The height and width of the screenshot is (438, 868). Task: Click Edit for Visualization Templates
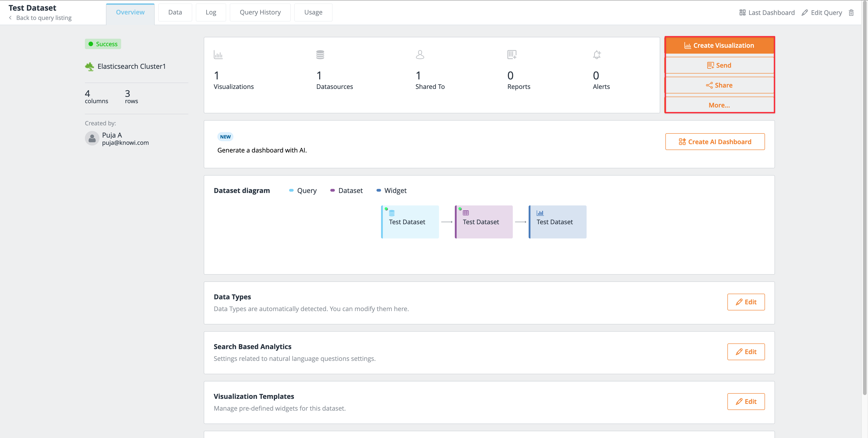click(x=746, y=401)
